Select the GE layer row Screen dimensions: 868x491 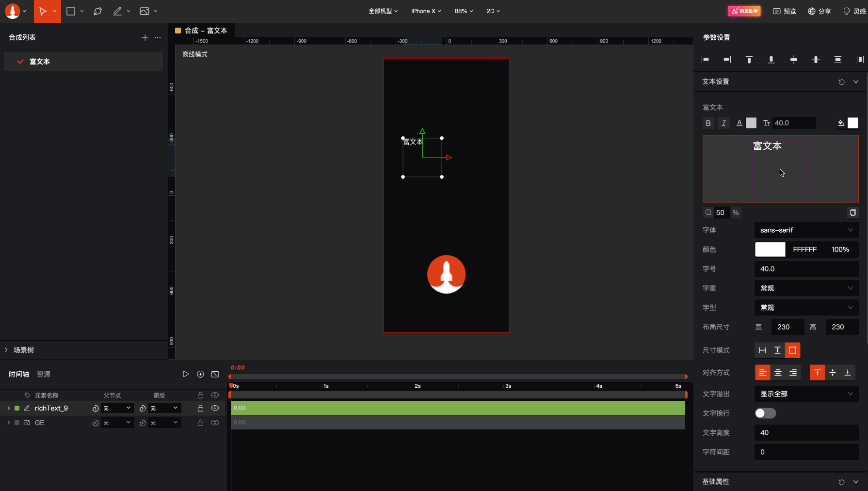click(40, 423)
